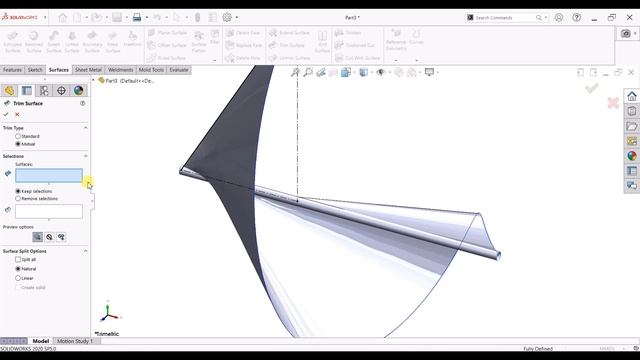Confirm with the viewport corner green checkmark
The height and width of the screenshot is (360, 640).
coord(592,88)
